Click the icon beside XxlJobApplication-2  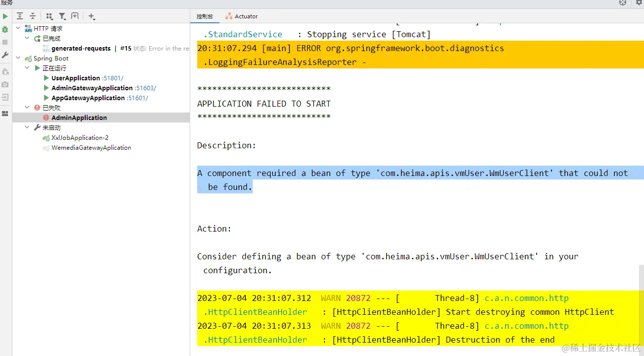(46, 137)
